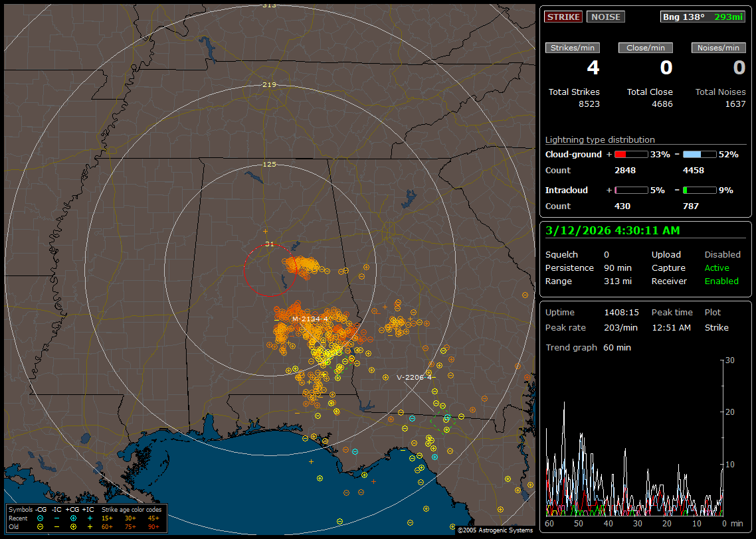Click the date and time display
This screenshot has height=539, width=756.
tap(611, 230)
